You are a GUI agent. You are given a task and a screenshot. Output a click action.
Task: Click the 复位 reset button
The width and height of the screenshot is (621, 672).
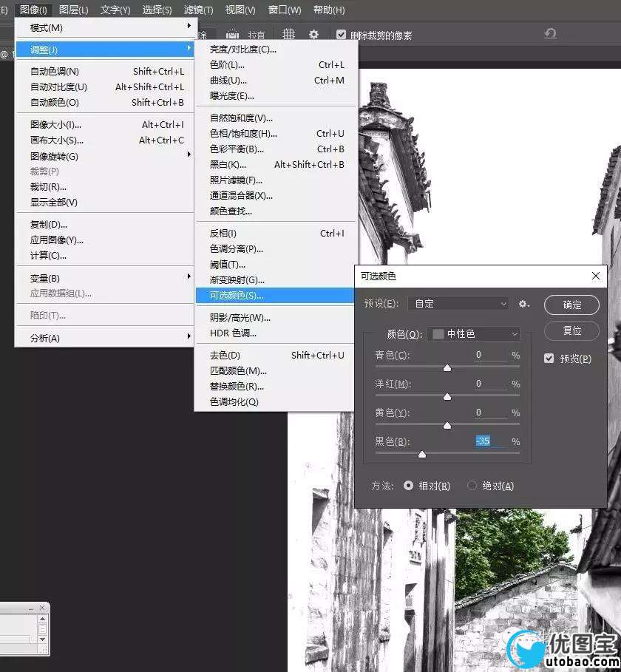pos(571,330)
